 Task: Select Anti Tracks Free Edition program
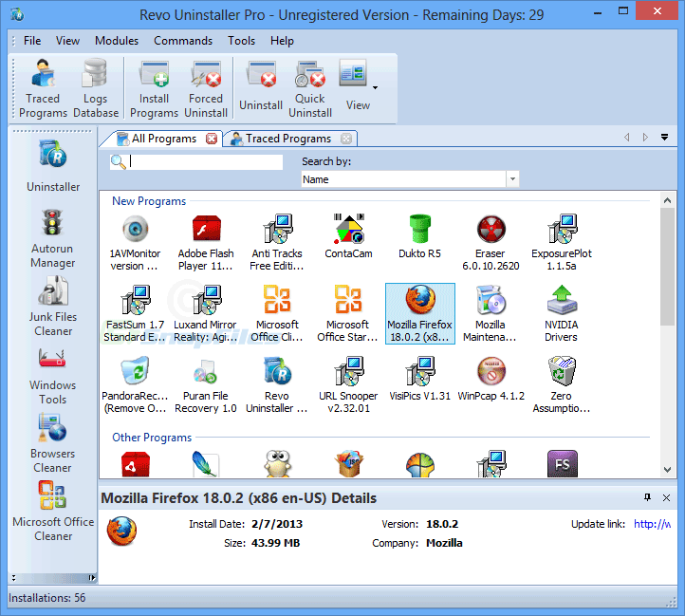point(277,243)
